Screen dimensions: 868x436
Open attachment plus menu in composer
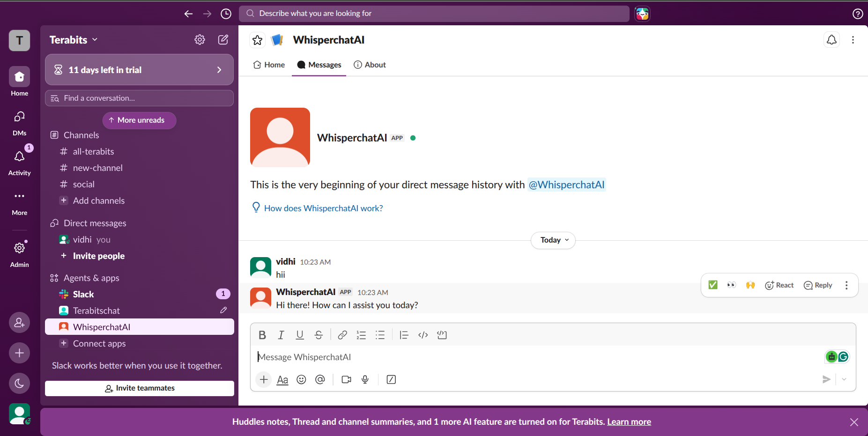[x=264, y=379]
